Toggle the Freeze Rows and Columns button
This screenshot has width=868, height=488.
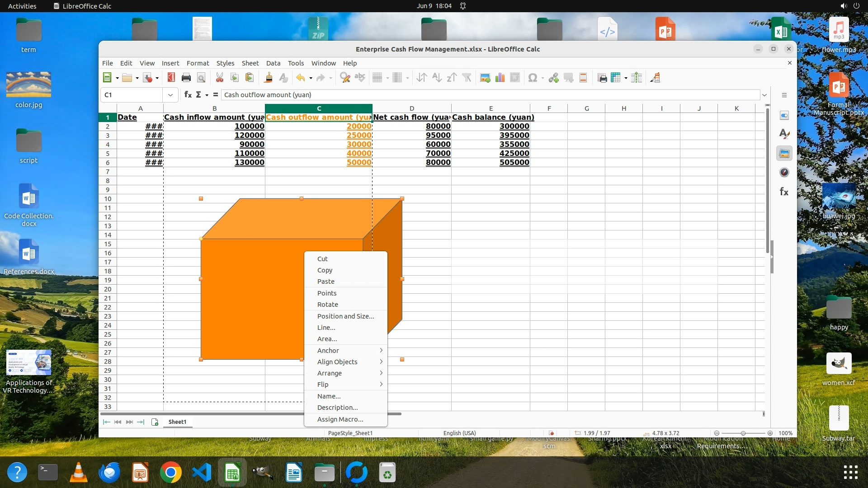pos(615,78)
